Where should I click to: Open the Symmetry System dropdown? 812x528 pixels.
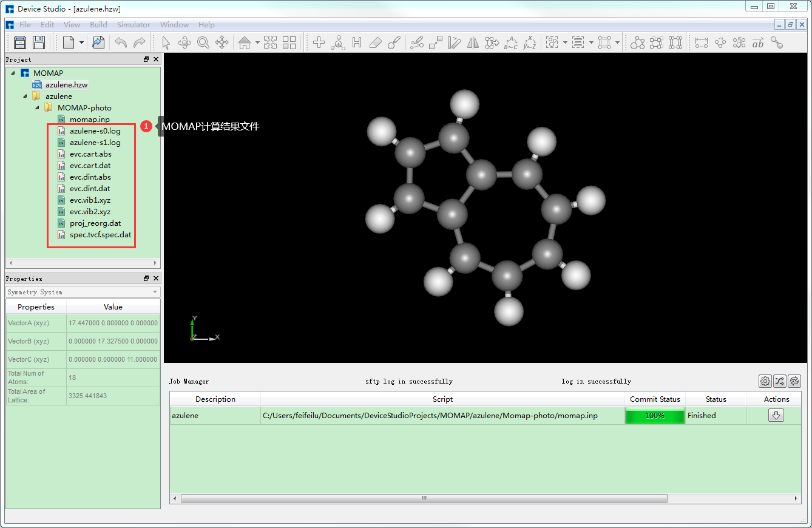click(83, 292)
